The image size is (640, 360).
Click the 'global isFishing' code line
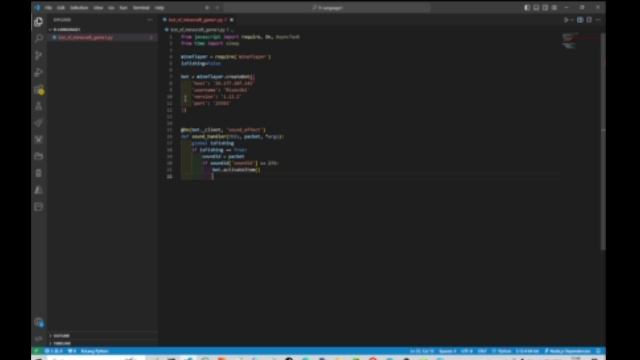click(213, 143)
